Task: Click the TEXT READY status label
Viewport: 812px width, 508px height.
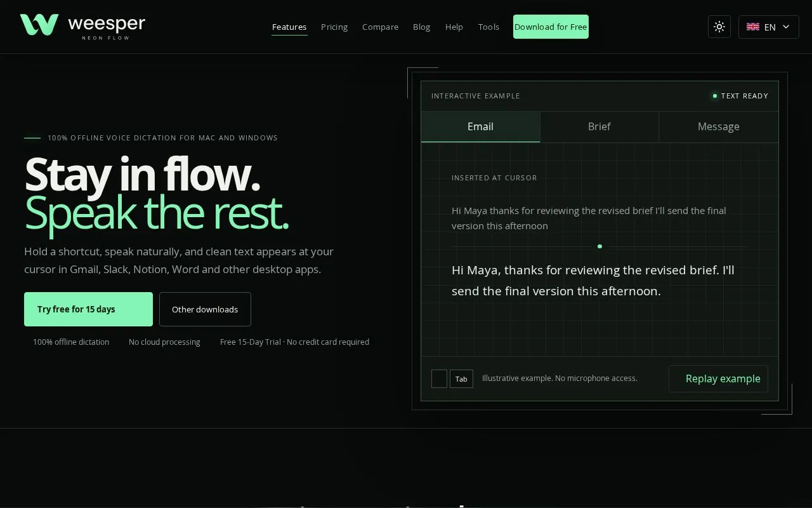Action: (x=740, y=96)
